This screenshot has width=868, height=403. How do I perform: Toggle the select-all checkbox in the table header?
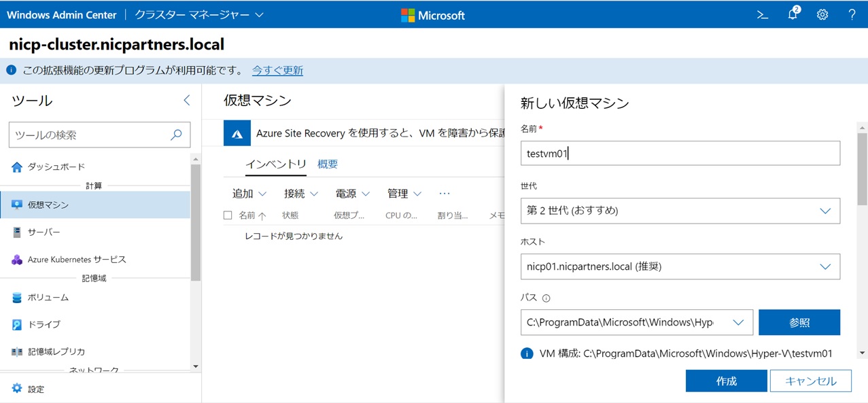(x=228, y=215)
